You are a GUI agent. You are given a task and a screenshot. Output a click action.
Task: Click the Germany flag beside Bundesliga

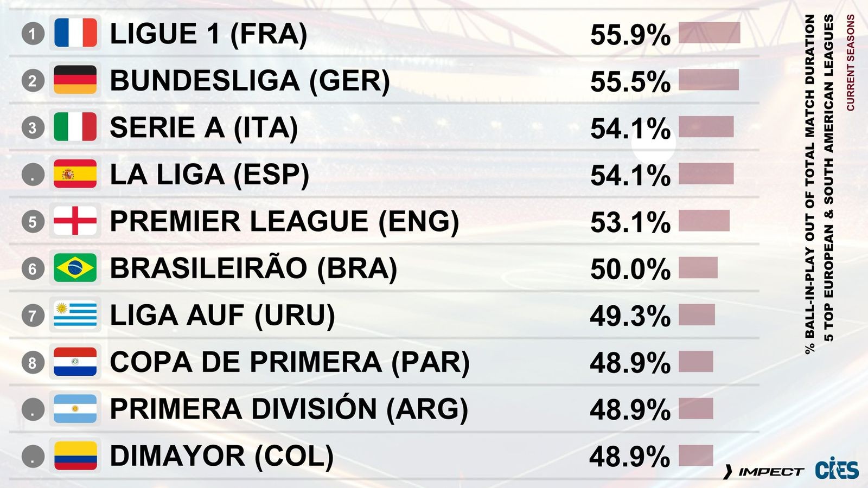pyautogui.click(x=75, y=80)
